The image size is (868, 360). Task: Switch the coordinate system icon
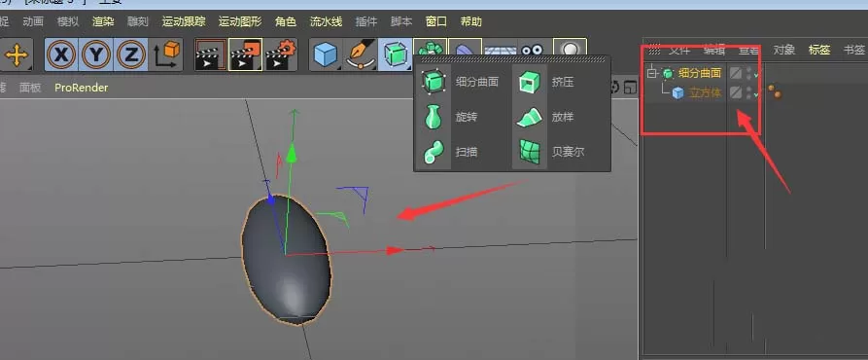(166, 54)
